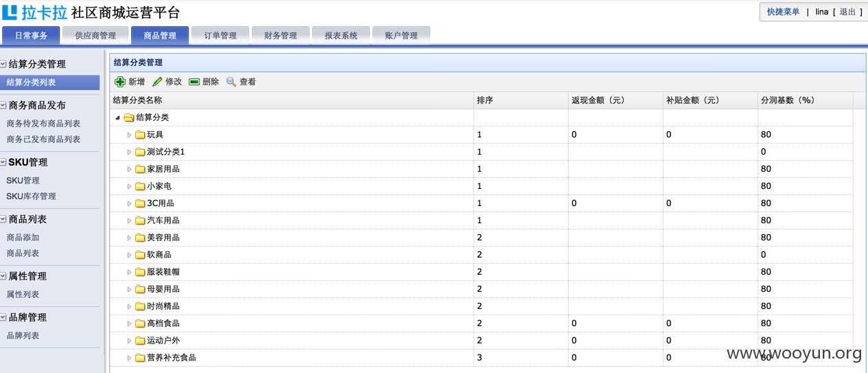Open the 商品添加 sidebar link
Viewport: 868px width, 373px height.
tap(23, 238)
